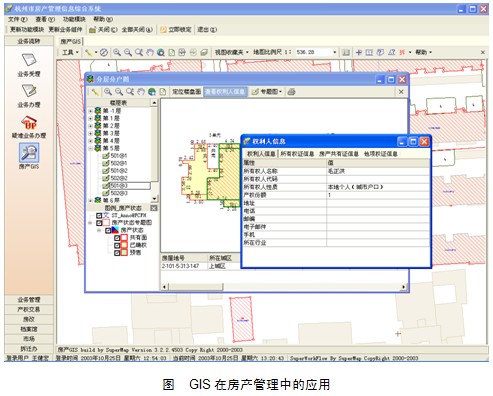493x396 pixels.
Task: Collapse the 第 5 层 floor tree node
Action: [x=91, y=148]
